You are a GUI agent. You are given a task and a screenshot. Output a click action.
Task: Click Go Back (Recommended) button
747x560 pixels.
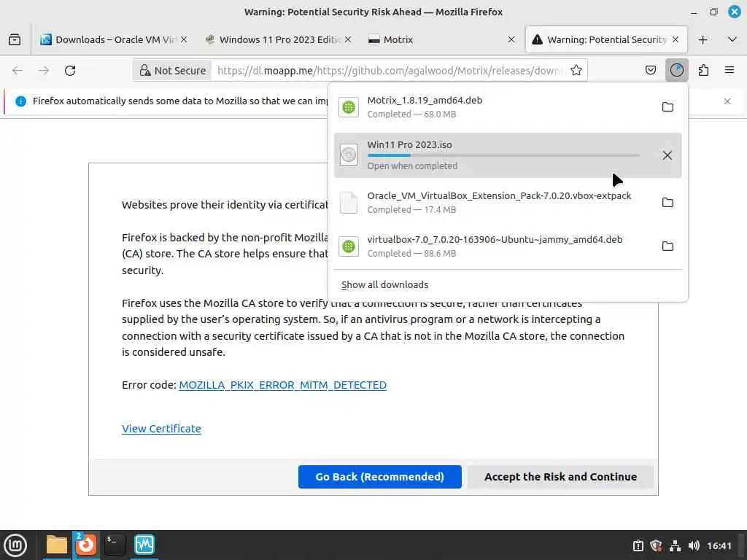point(379,477)
